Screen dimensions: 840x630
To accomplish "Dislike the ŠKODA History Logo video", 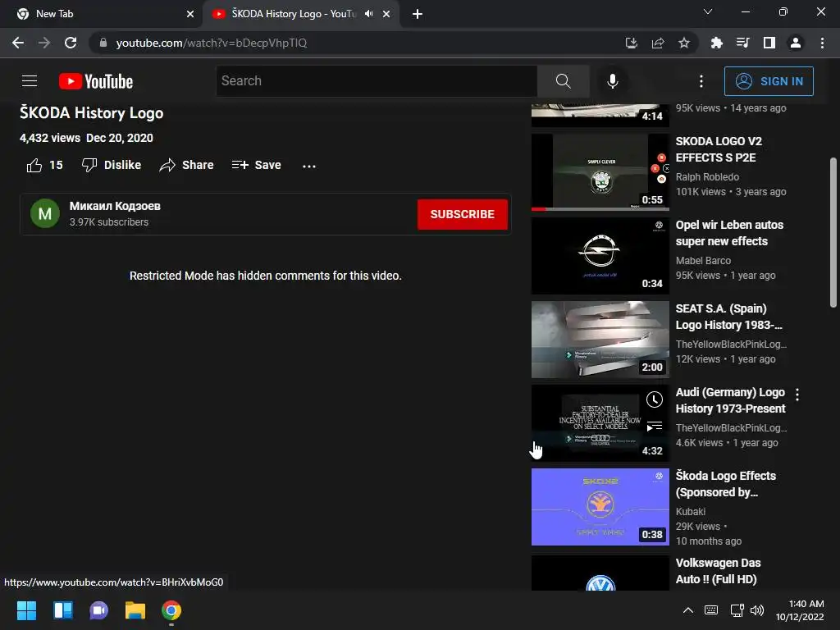I will coord(112,165).
